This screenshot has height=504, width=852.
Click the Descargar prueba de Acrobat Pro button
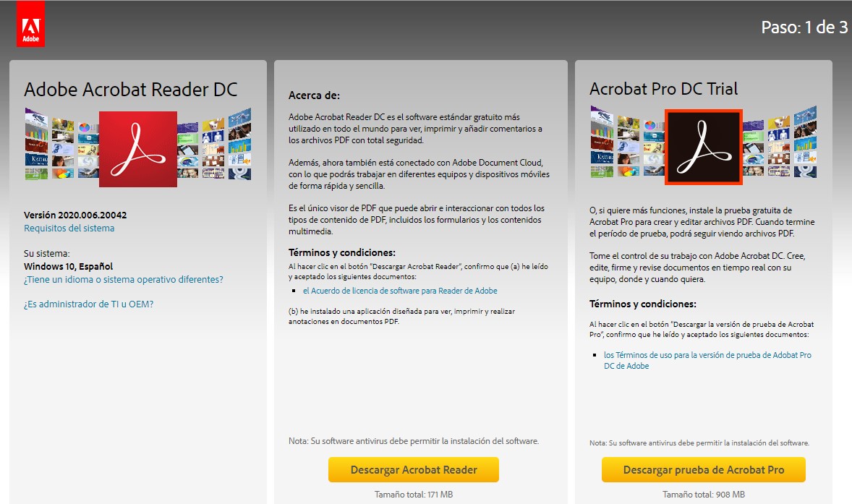[703, 469]
